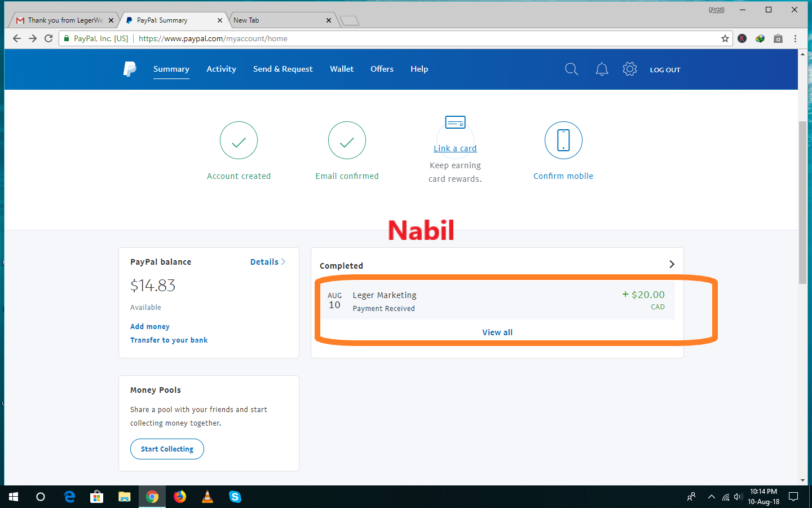View all completed transactions

click(497, 332)
